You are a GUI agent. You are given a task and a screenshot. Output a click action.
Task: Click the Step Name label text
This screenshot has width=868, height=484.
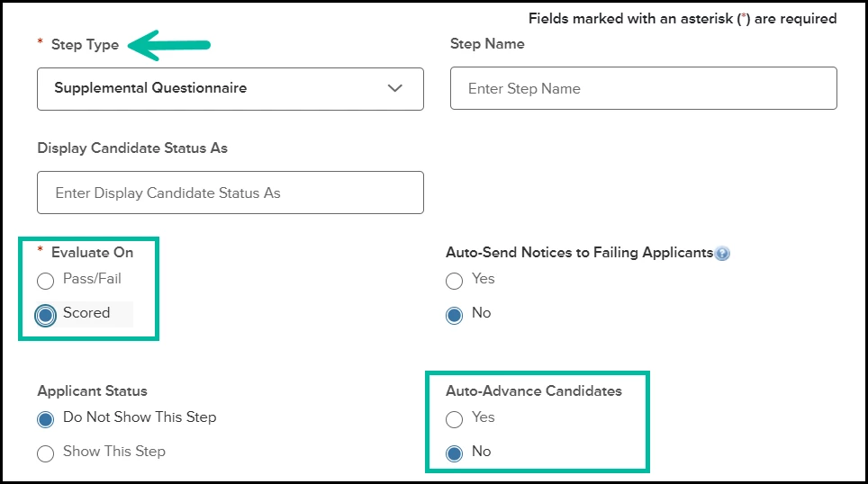[486, 44]
